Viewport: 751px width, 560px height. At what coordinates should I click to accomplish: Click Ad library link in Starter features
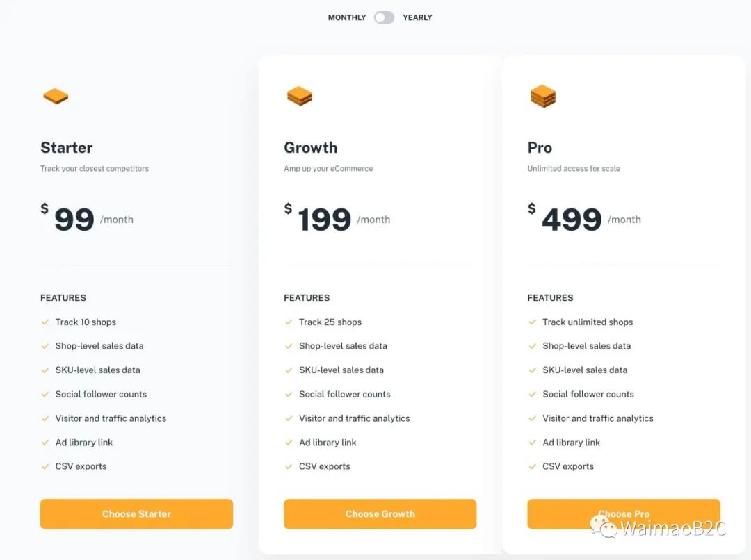click(84, 443)
